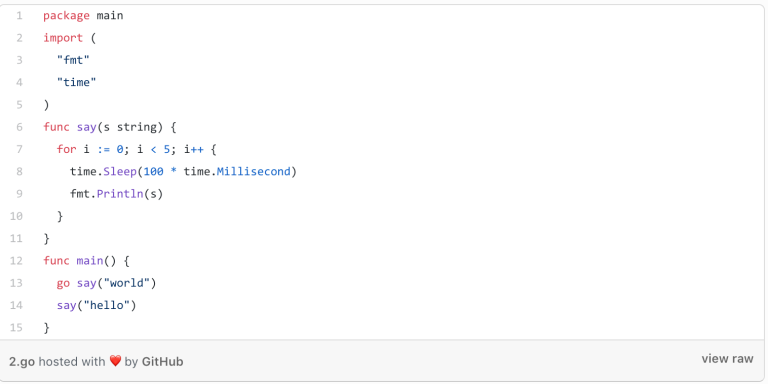Click the for keyword on line 7
The image size is (768, 384).
[x=66, y=149]
